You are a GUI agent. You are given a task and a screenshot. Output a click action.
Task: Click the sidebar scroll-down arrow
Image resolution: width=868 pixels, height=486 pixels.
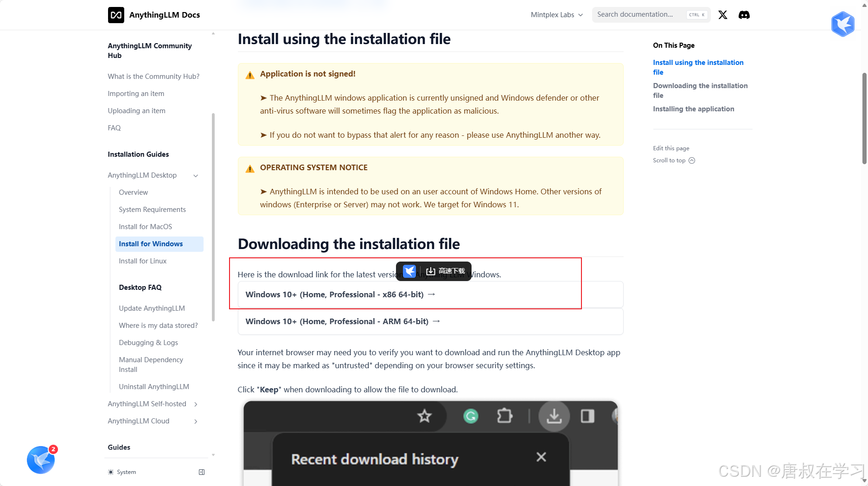click(213, 455)
